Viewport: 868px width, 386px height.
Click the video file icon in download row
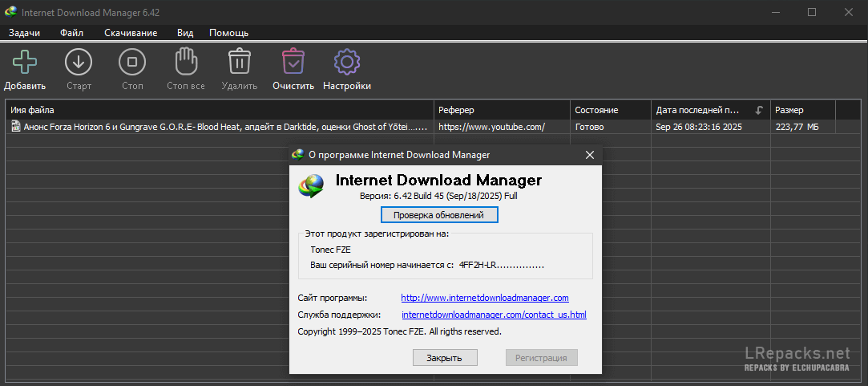(x=15, y=127)
